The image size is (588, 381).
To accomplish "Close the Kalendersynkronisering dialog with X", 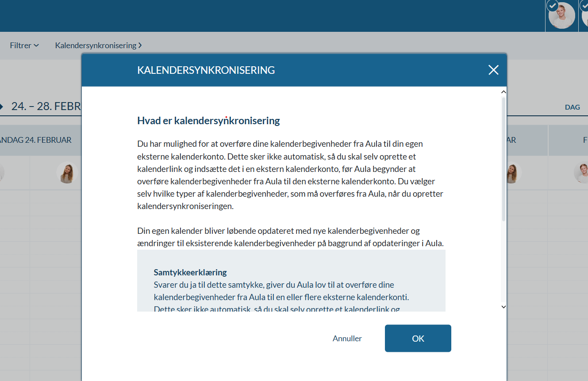I will pyautogui.click(x=493, y=70).
